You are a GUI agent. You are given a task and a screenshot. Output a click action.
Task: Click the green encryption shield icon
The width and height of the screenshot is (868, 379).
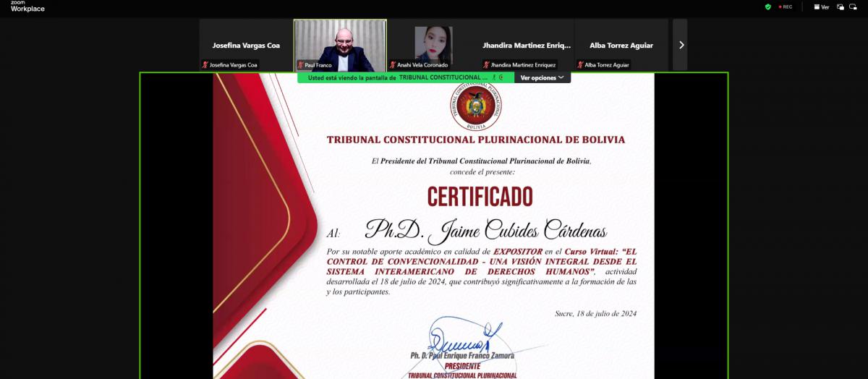[x=768, y=7]
